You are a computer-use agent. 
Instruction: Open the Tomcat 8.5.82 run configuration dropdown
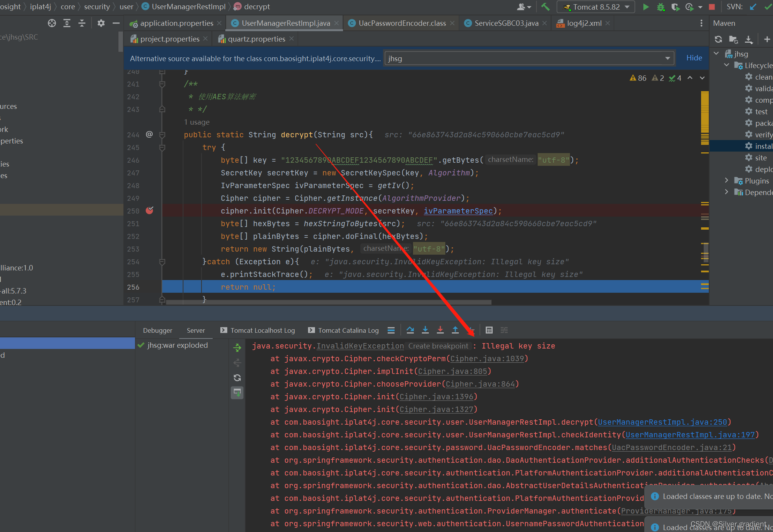coord(595,7)
